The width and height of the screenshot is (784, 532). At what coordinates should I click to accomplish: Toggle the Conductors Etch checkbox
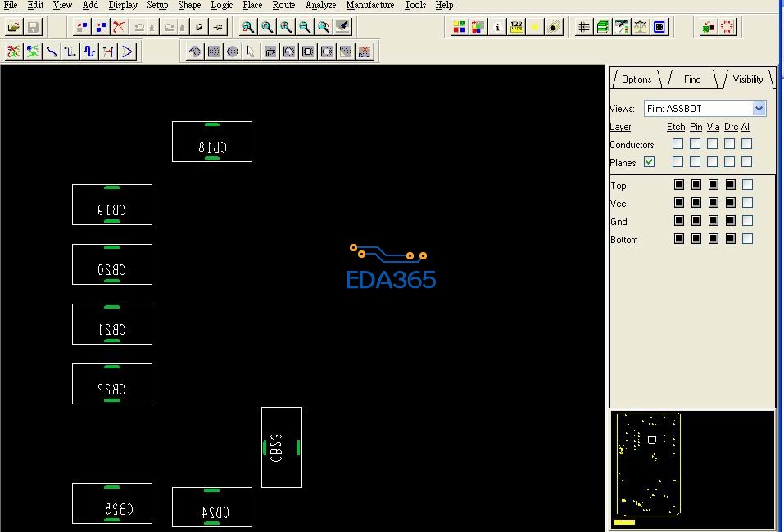tap(678, 144)
